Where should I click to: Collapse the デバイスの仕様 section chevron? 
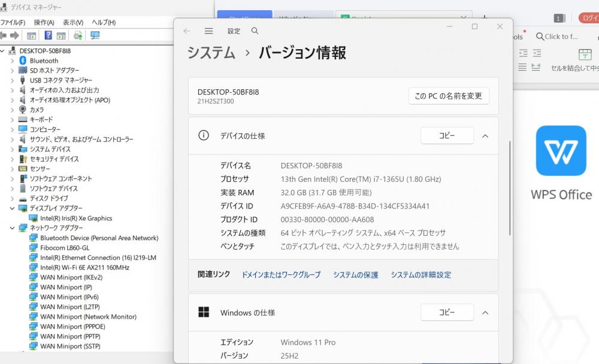pos(485,136)
